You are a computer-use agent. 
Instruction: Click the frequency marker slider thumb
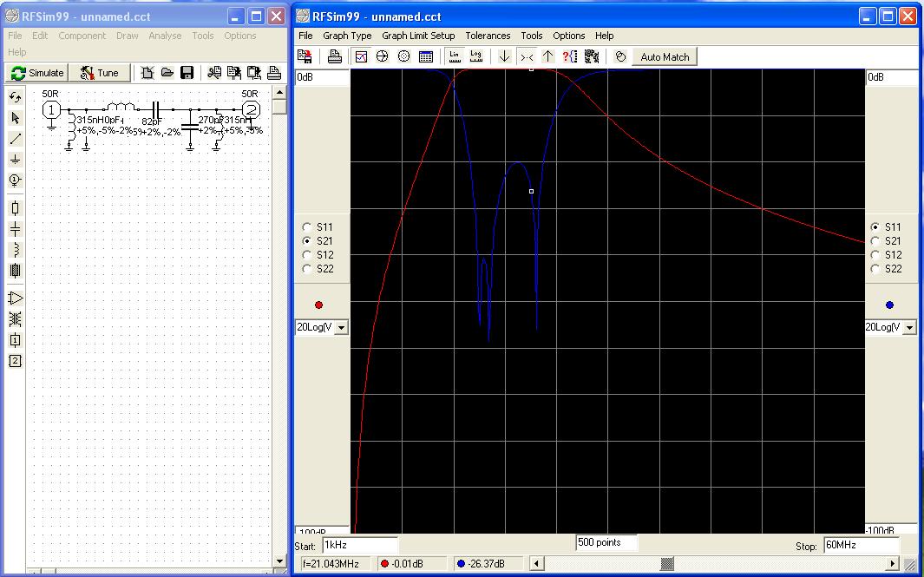point(666,563)
